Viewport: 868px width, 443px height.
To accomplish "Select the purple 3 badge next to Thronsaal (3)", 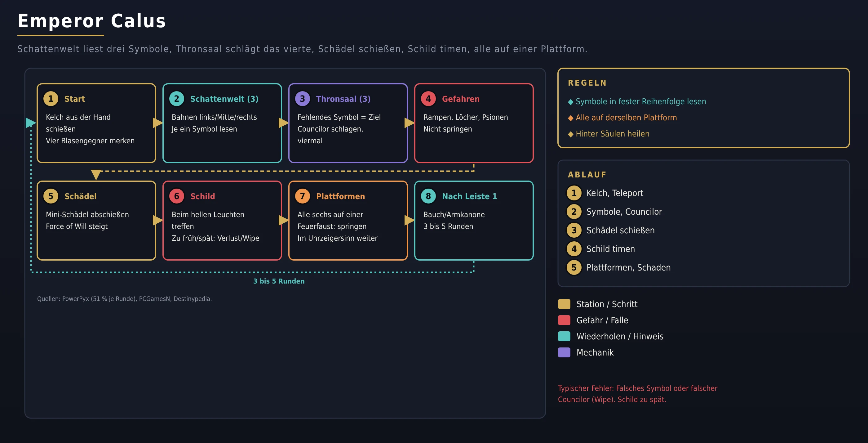I will coord(302,99).
